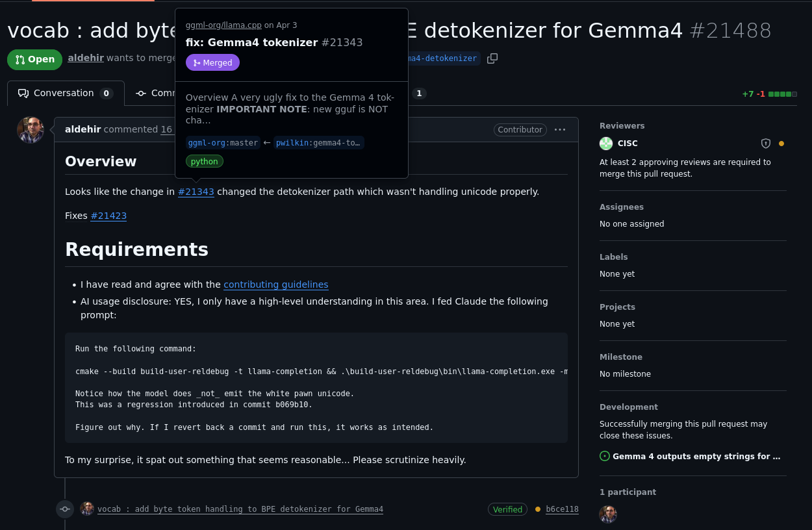Click the diffstat +7 -1 indicator
Screen dimensions: 812x530
point(769,94)
